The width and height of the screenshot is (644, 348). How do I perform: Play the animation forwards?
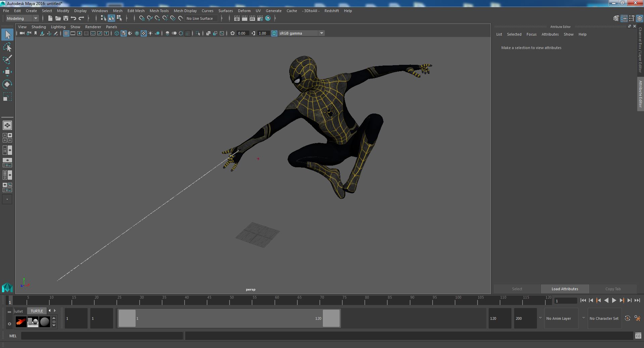(x=614, y=301)
